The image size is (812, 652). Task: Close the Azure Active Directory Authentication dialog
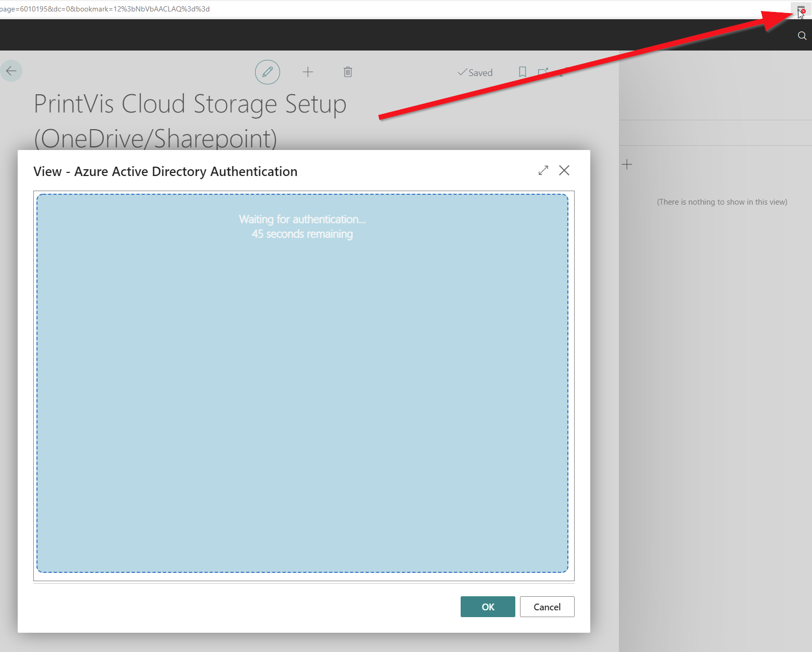564,170
